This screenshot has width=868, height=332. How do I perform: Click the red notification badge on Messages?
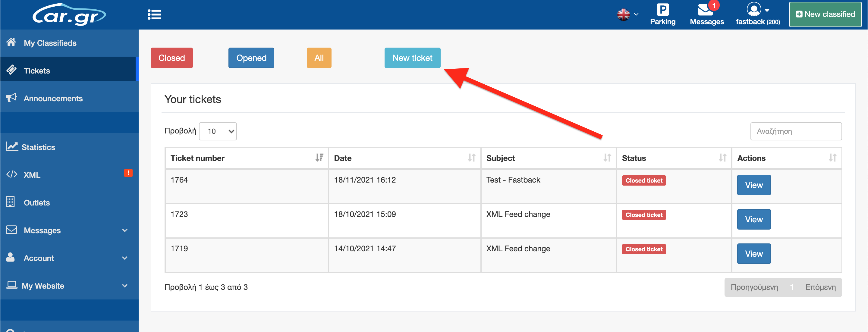tap(714, 6)
